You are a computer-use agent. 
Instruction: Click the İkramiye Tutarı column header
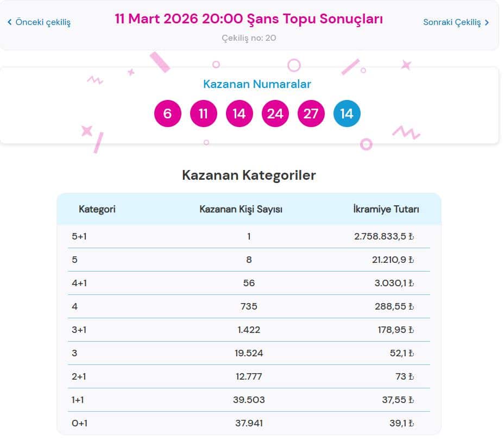(386, 209)
